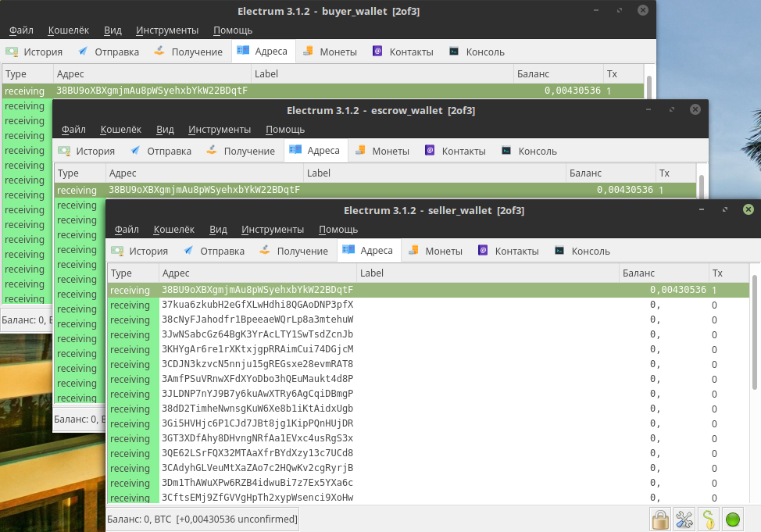This screenshot has height=532, width=761.
Task: Select address 3JLDNP7nYJ9B7y6kuAwXTRy6AgCqiDBmgP
Action: [428, 394]
